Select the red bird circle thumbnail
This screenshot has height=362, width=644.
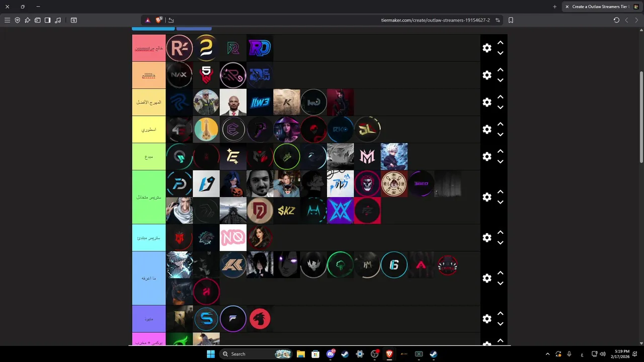pos(260,319)
